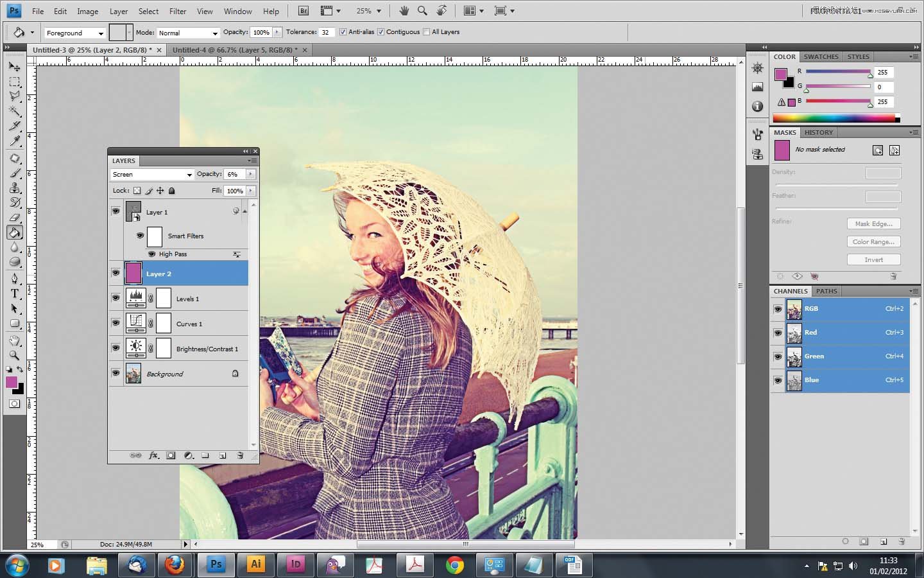The height and width of the screenshot is (578, 924).
Task: Click the delete layer trash icon
Action: coord(240,455)
